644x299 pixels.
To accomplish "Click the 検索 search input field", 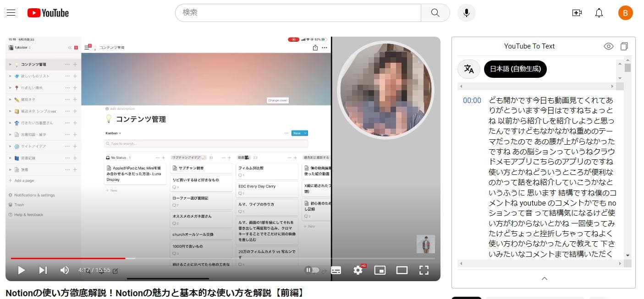I will tap(298, 13).
